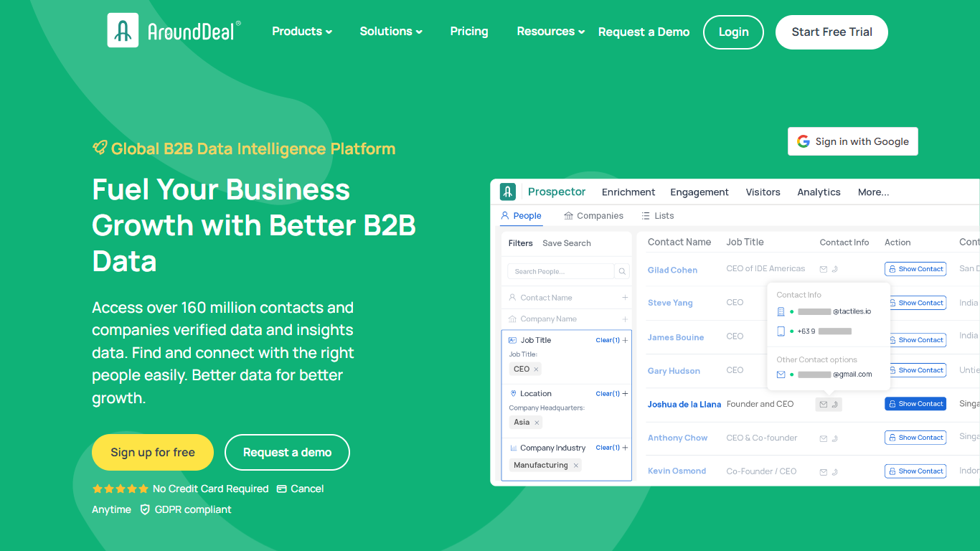Viewport: 980px width, 551px height.
Task: Open the Solutions dropdown menu
Action: coord(391,32)
